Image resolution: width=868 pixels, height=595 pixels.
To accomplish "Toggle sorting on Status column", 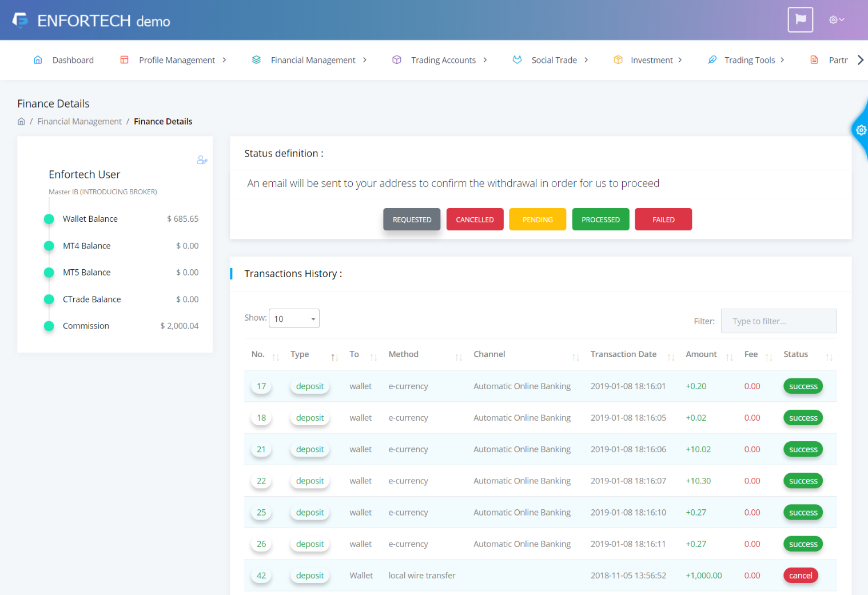I will (829, 357).
